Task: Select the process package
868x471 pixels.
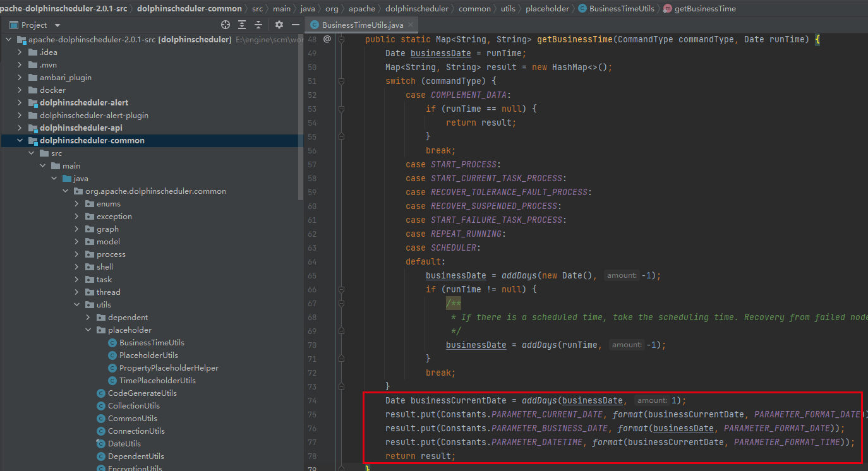Action: pyautogui.click(x=111, y=254)
